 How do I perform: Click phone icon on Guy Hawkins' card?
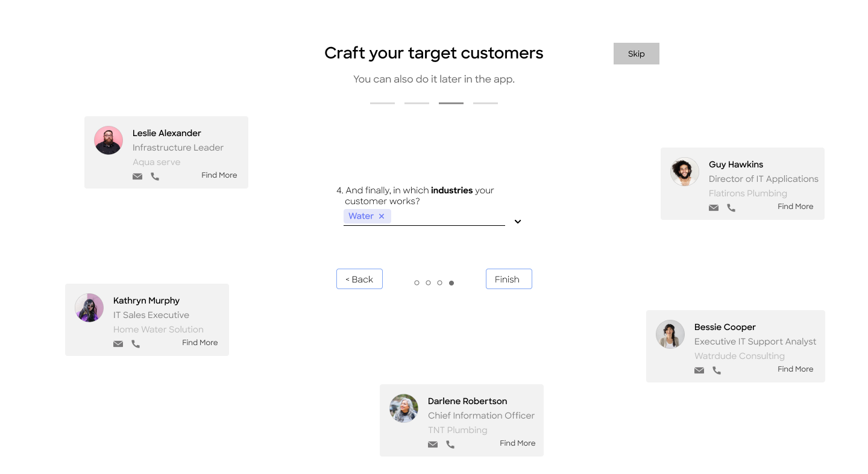[731, 208]
